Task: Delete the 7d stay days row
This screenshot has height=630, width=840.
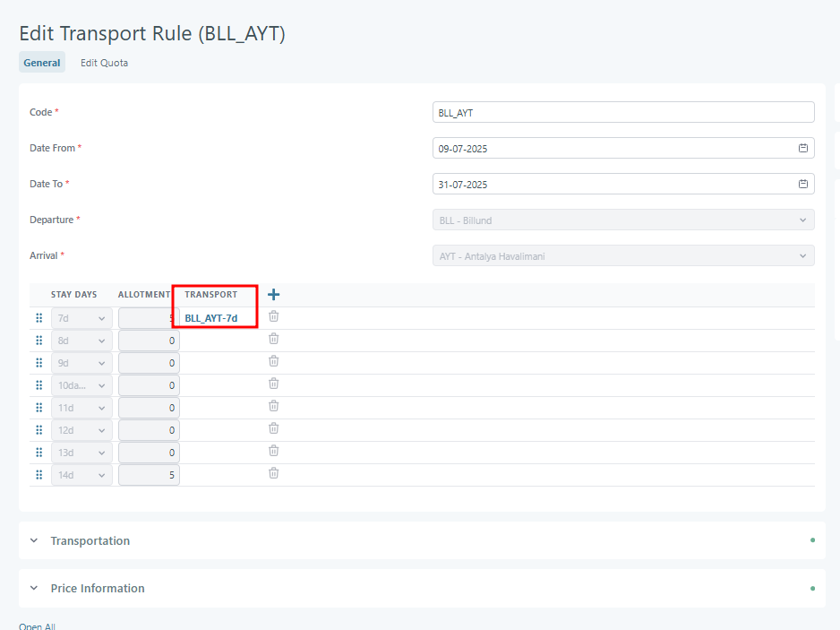Action: pos(274,316)
